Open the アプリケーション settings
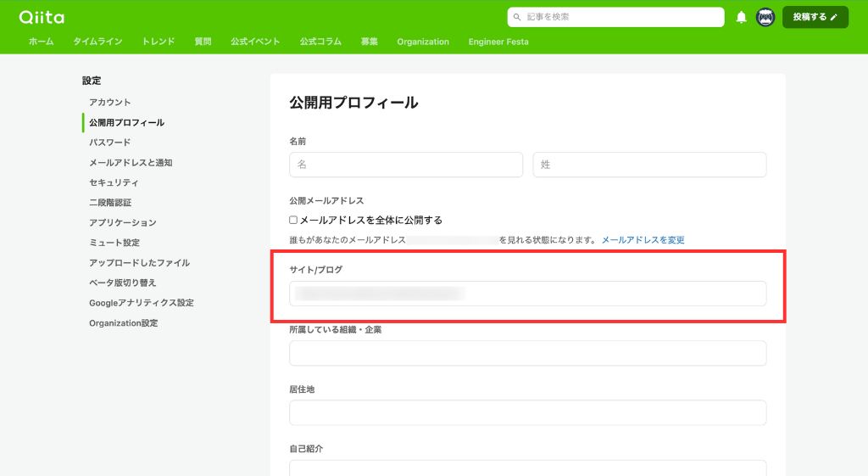 click(122, 222)
